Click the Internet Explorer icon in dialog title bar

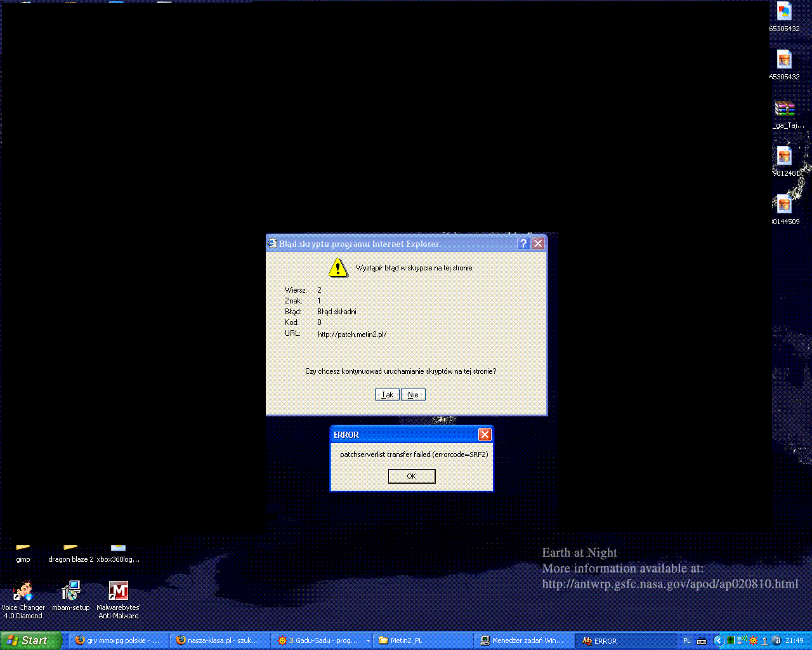272,244
